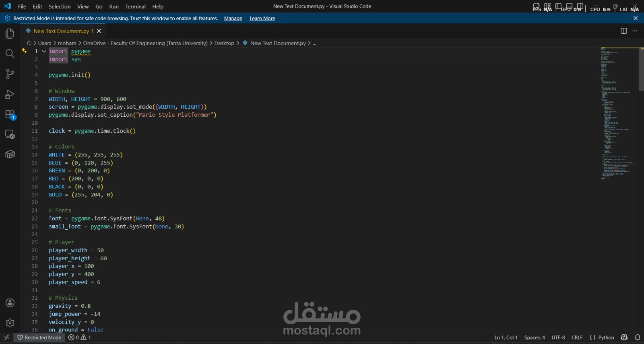Open the Manage gear menu

[10, 323]
